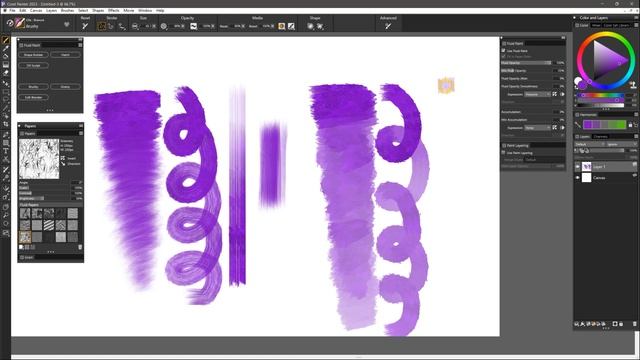Open the Brushes menu
The height and width of the screenshot is (360, 640).
pos(67,10)
